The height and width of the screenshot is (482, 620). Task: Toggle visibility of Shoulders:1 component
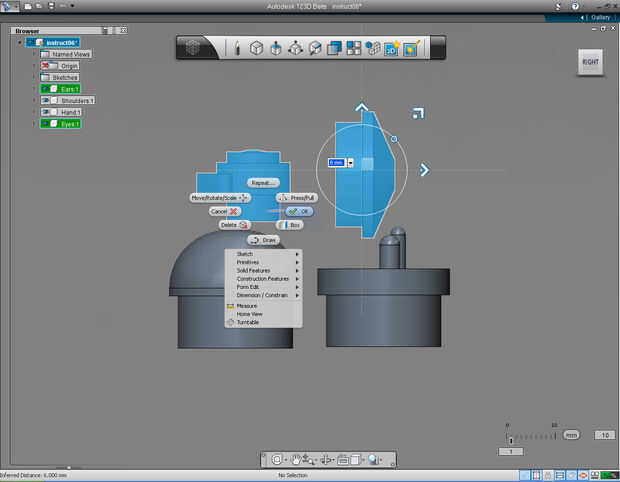tap(46, 101)
